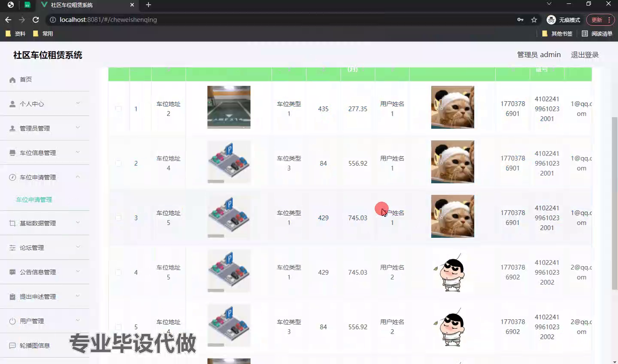The image size is (618, 364).
Task: Go back with browser back arrow
Action: coord(8,20)
